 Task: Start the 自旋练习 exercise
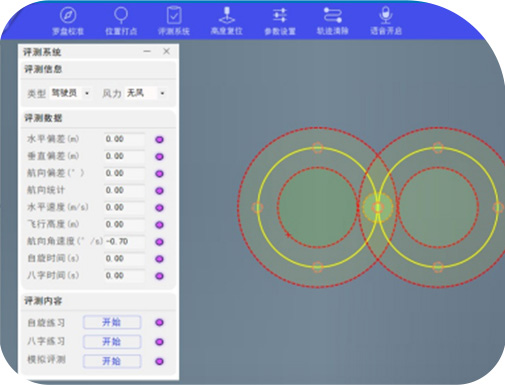pyautogui.click(x=112, y=322)
